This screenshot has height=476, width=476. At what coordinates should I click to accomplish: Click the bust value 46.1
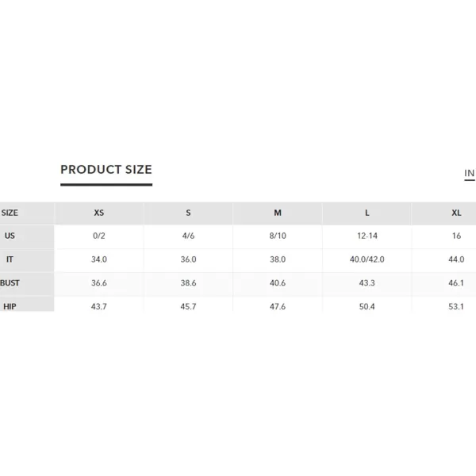tap(456, 283)
